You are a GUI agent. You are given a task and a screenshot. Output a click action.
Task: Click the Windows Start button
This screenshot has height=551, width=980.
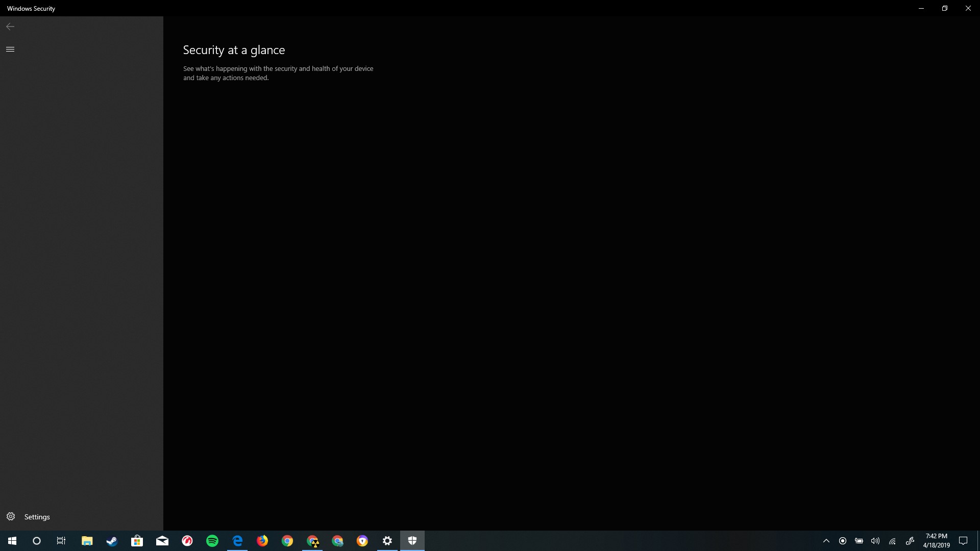click(12, 541)
